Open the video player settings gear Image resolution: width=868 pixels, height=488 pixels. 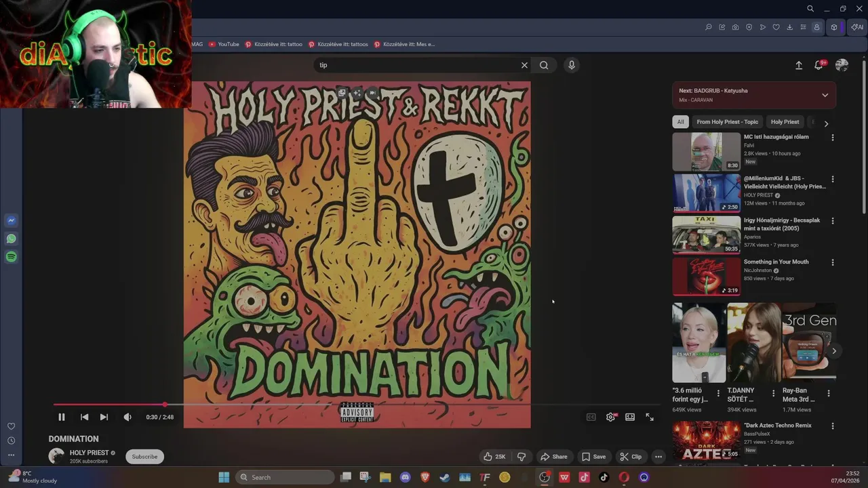(610, 417)
